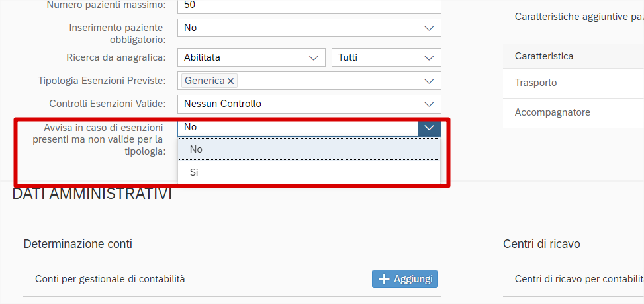Click the Caratteristica column header
The height and width of the screenshot is (304, 644).
point(544,56)
